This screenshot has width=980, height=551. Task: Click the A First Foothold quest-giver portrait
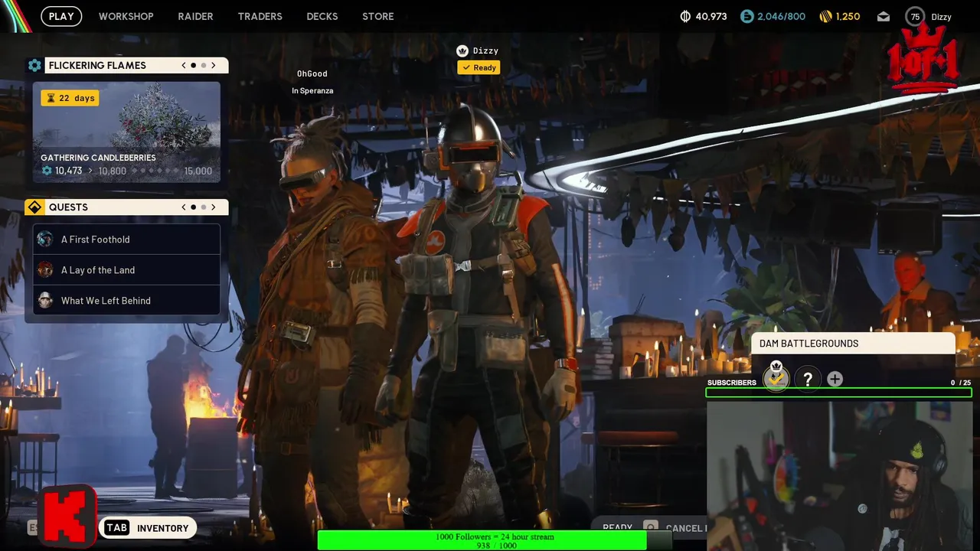pos(45,240)
